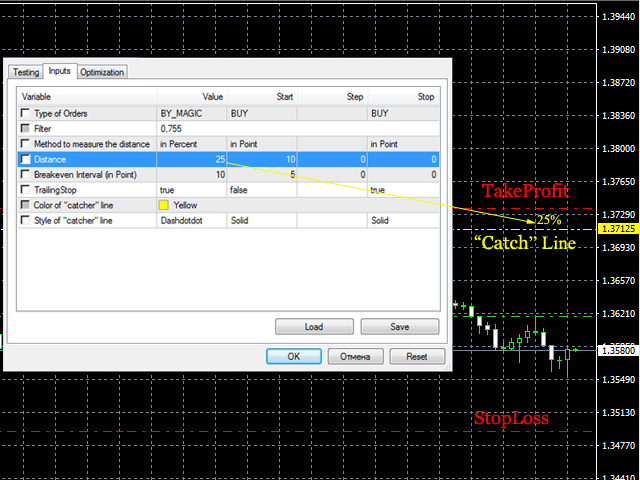640x480 pixels.
Task: Click the Save button
Action: coord(400,327)
